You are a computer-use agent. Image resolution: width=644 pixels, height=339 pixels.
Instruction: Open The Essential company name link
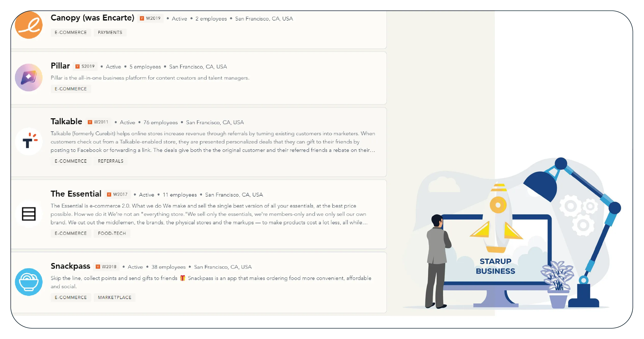pos(76,194)
